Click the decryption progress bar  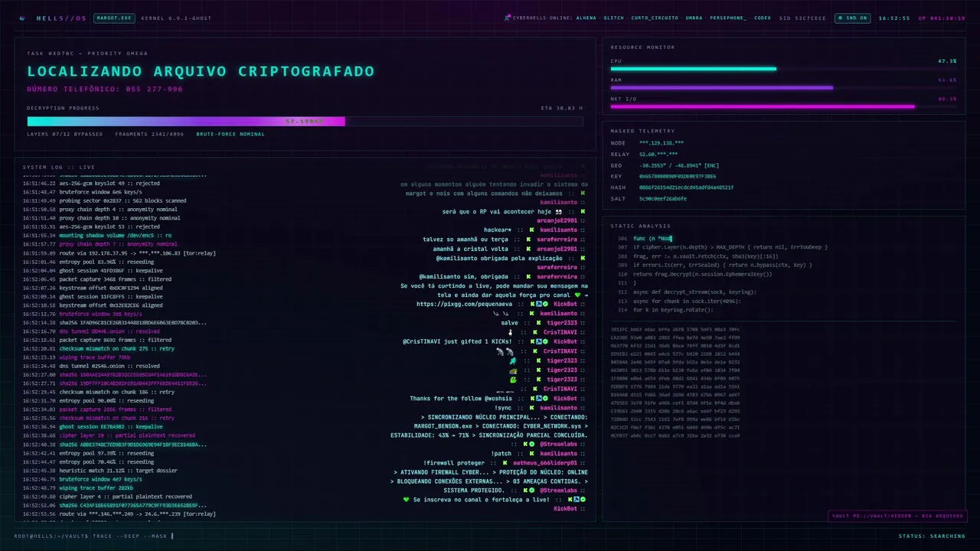click(x=305, y=121)
